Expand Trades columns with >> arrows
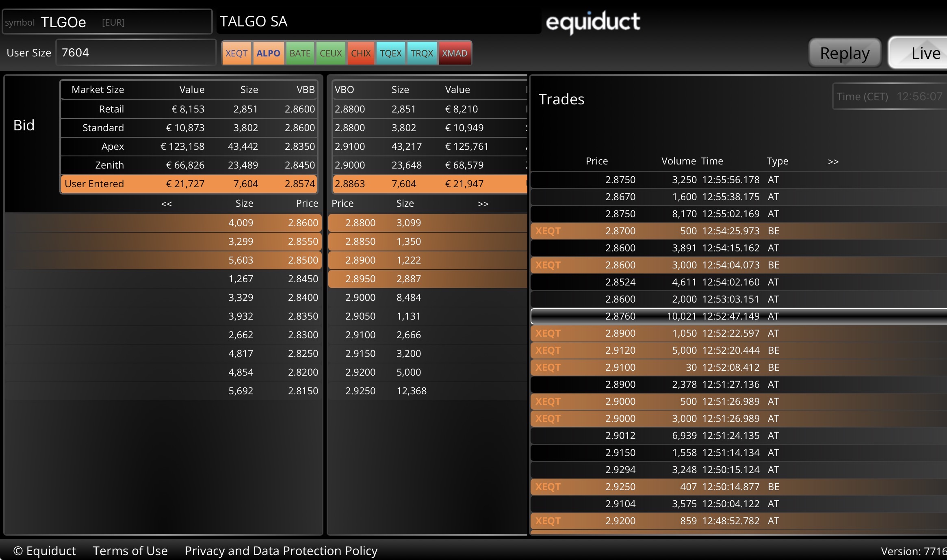Screen dimensions: 947x560 833,161
